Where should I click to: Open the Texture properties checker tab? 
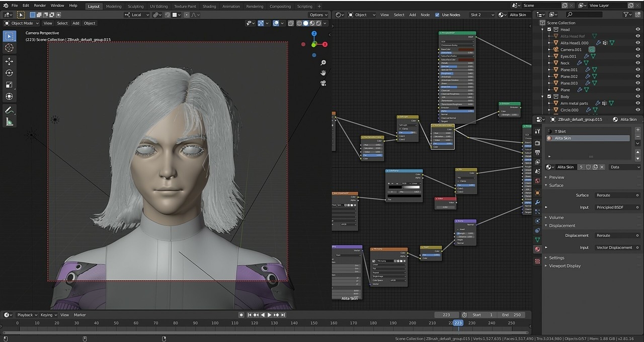537,261
